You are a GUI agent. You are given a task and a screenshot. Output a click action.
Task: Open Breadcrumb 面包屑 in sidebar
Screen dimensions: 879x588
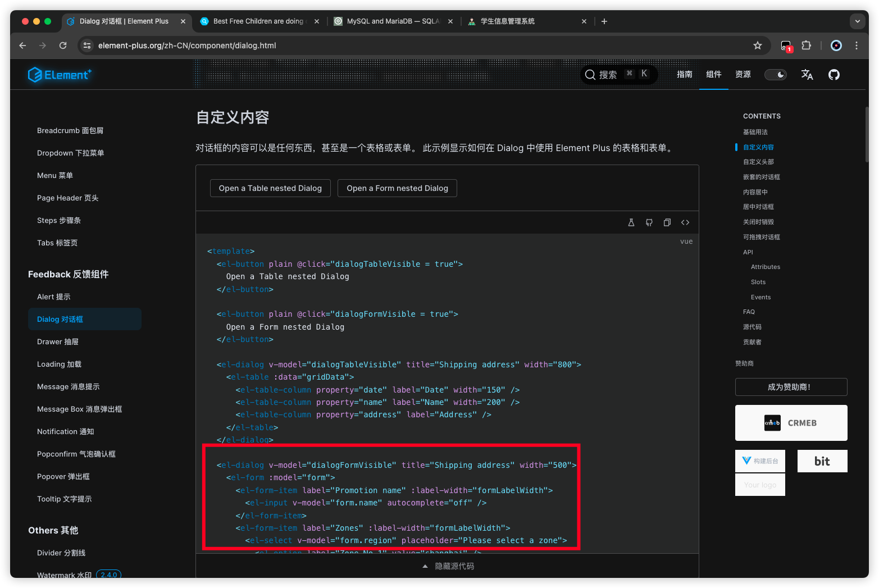pos(70,130)
